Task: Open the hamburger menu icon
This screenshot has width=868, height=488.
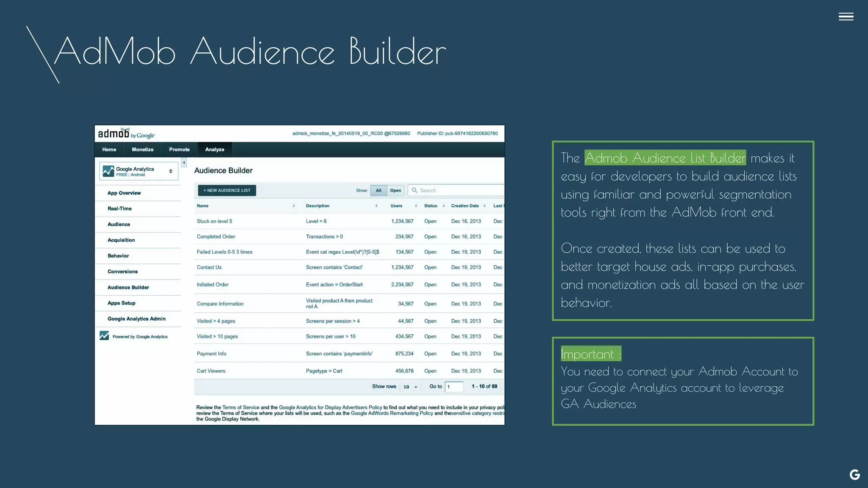Action: (x=846, y=17)
